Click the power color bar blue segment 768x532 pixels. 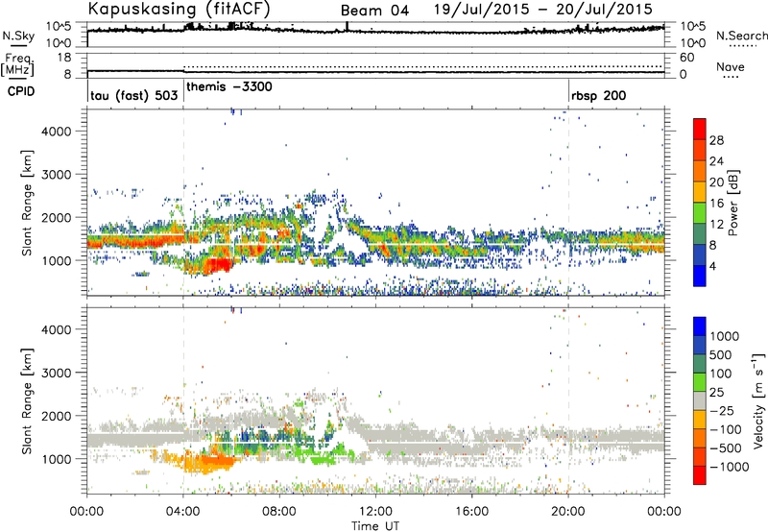[x=700, y=276]
